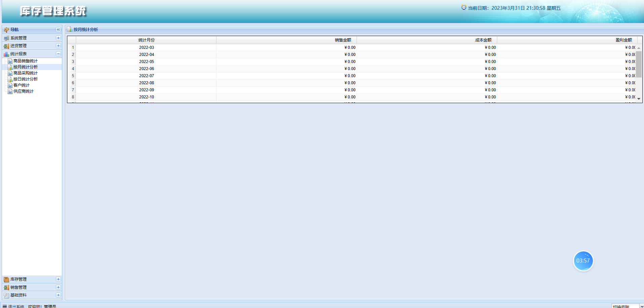Image resolution: width=644 pixels, height=308 pixels.
Task: Open the 切换皮肤 skin dropdown arrow
Action: tap(641, 306)
